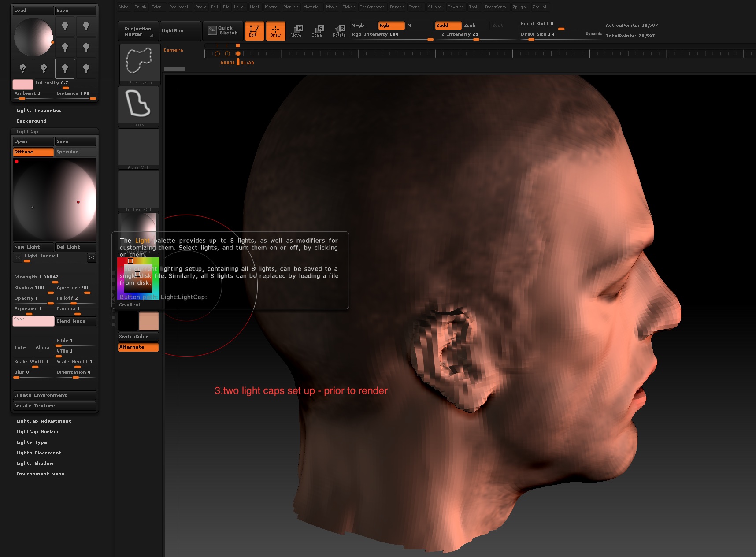Viewport: 756px width, 557px height.
Task: Click the Txtr texture slot
Action: pyautogui.click(x=23, y=348)
